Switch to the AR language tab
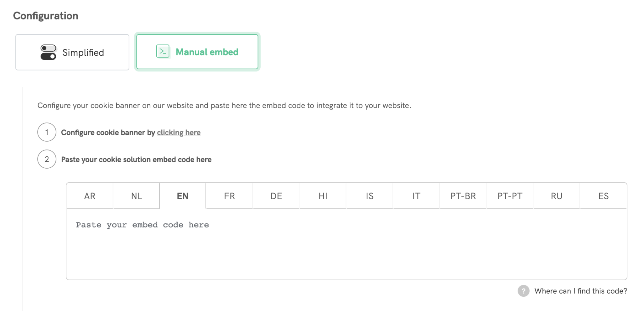This screenshot has height=314, width=644. coord(90,196)
